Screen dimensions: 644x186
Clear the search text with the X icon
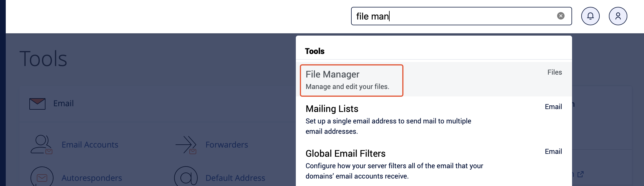(561, 16)
